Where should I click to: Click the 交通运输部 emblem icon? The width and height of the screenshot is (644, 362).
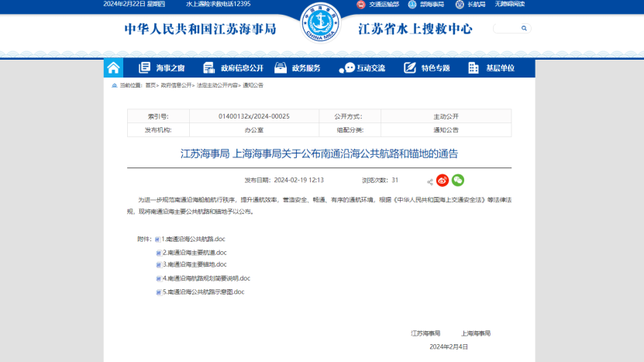tap(360, 5)
